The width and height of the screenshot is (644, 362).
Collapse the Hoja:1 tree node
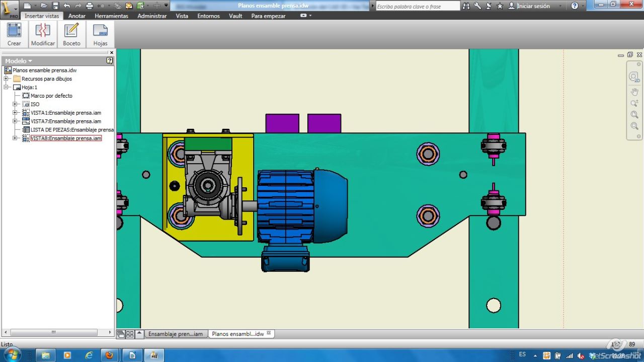pos(6,87)
